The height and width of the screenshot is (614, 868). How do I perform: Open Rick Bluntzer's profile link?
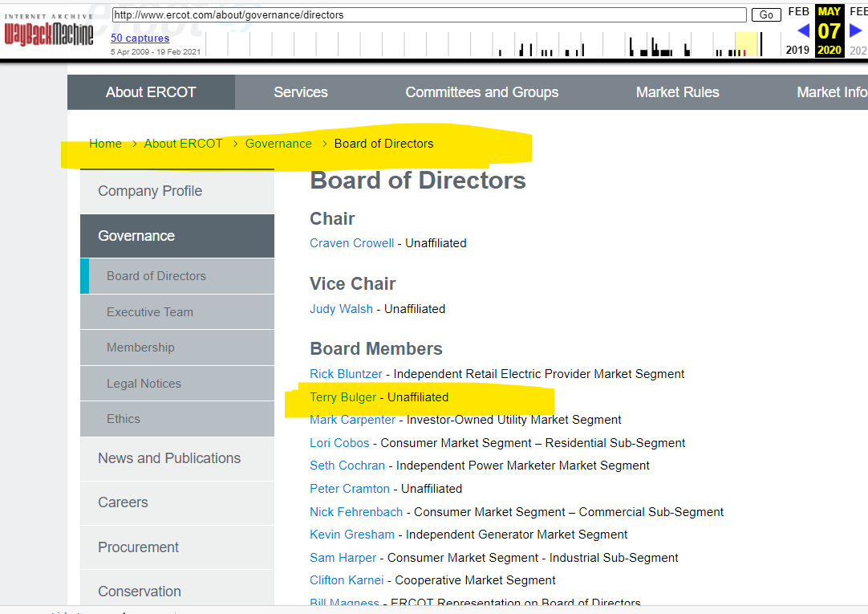coord(346,374)
